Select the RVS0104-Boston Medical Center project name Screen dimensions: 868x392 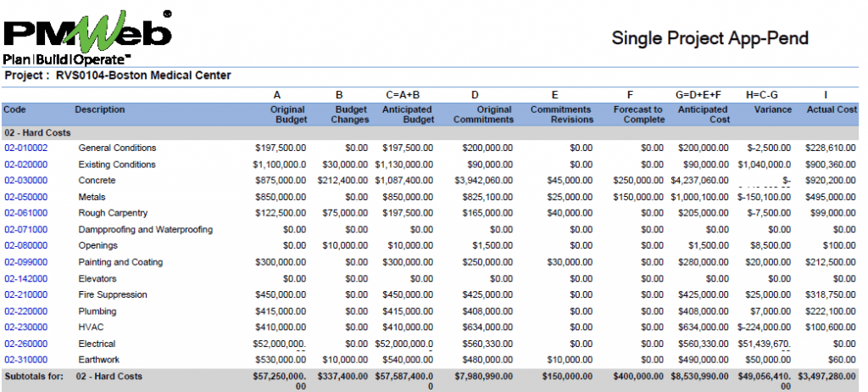143,76
